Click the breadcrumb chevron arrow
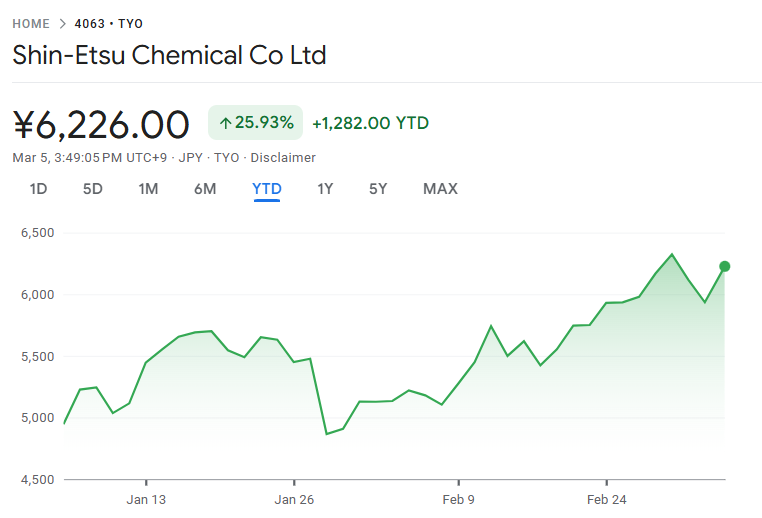This screenshot has height=518, width=762. (62, 24)
